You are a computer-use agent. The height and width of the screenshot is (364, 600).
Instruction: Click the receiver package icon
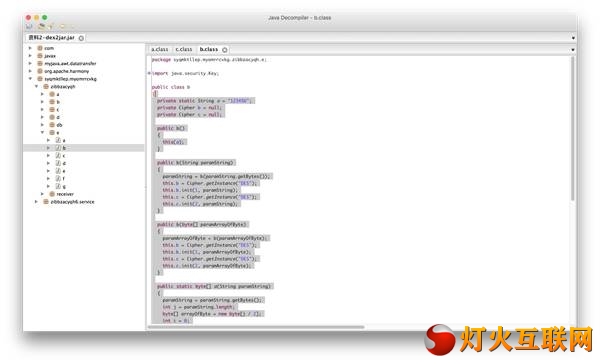click(52, 194)
